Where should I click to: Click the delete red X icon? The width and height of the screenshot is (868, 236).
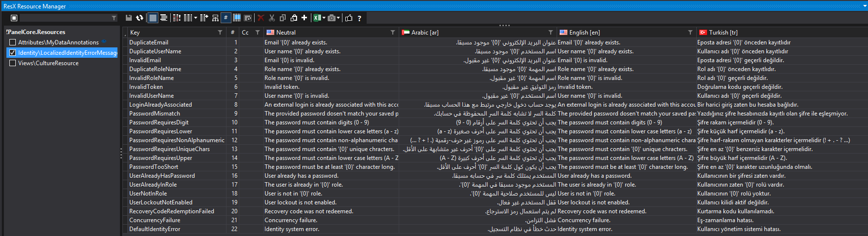pyautogui.click(x=261, y=18)
